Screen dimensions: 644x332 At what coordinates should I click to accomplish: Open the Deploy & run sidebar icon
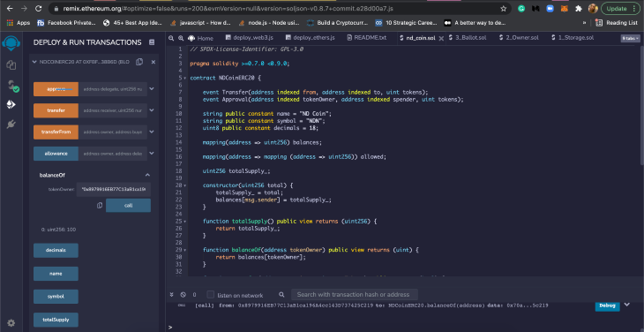pos(11,105)
